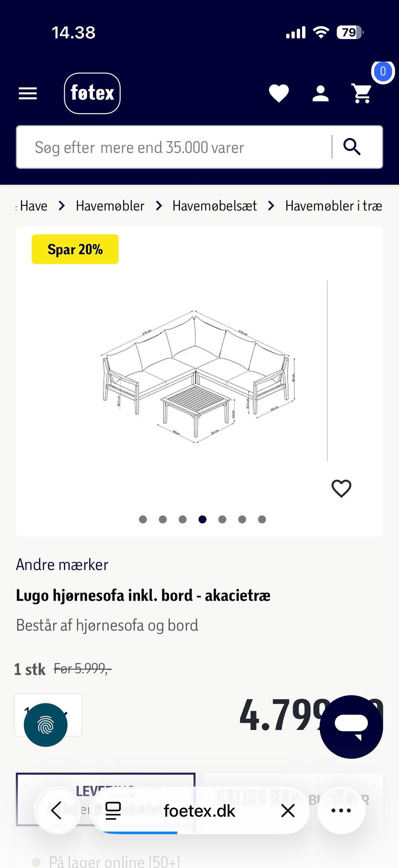
Task: Go to Havemøbler breadcrumb
Action: click(x=110, y=206)
